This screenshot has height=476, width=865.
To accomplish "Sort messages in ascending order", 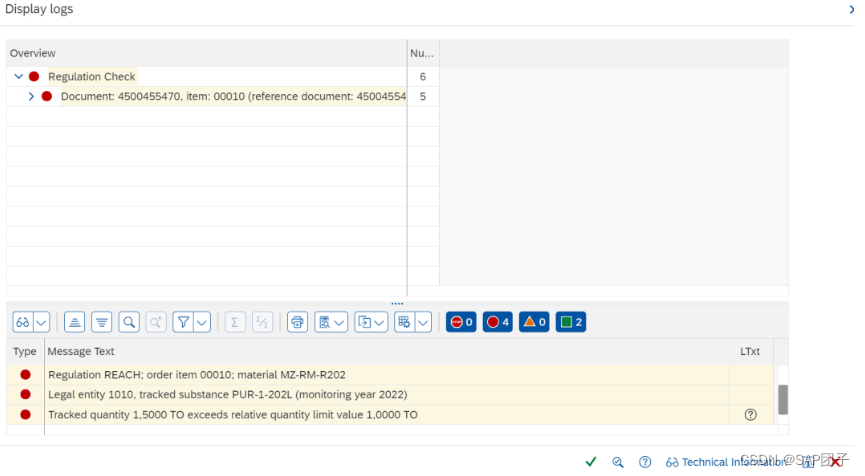I will 74,322.
